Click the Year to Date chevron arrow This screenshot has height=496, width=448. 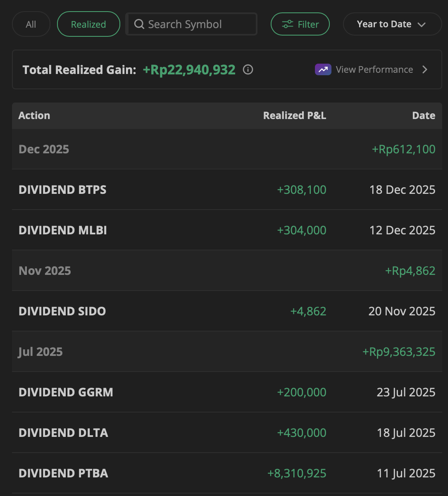tap(422, 25)
